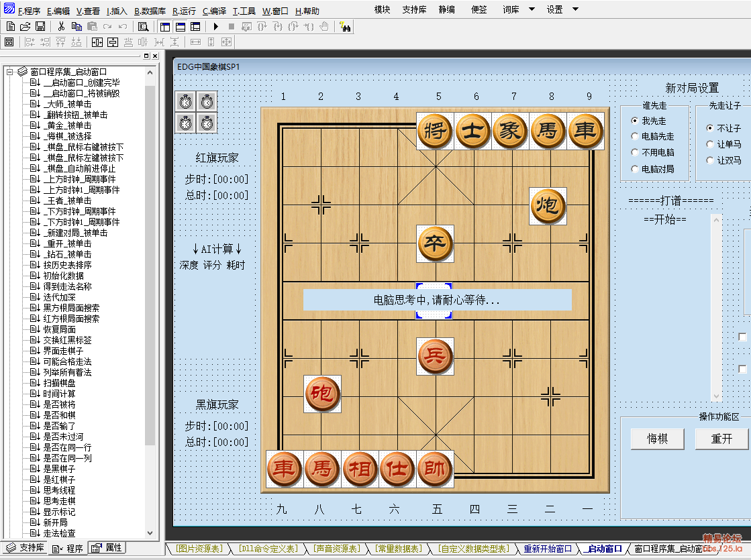This screenshot has height=560, width=751.
Task: Open the R.运行 menu
Action: click(x=184, y=11)
